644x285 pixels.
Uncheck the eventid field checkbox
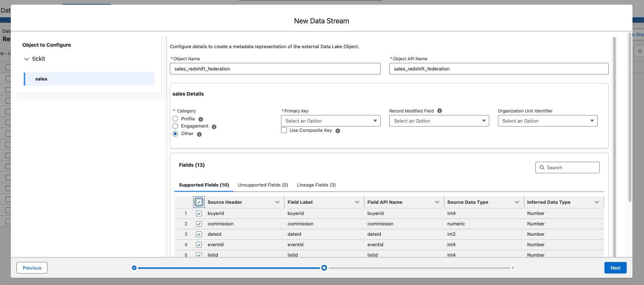click(x=199, y=245)
